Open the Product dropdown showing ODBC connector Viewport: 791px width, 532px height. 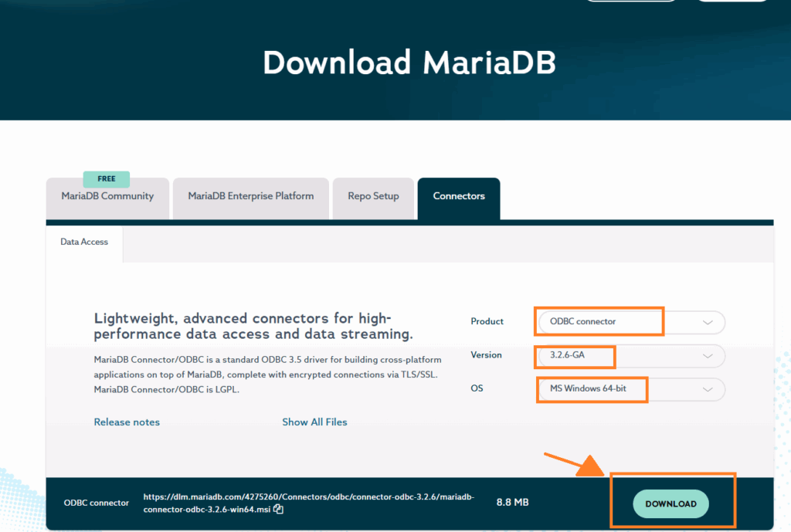632,322
